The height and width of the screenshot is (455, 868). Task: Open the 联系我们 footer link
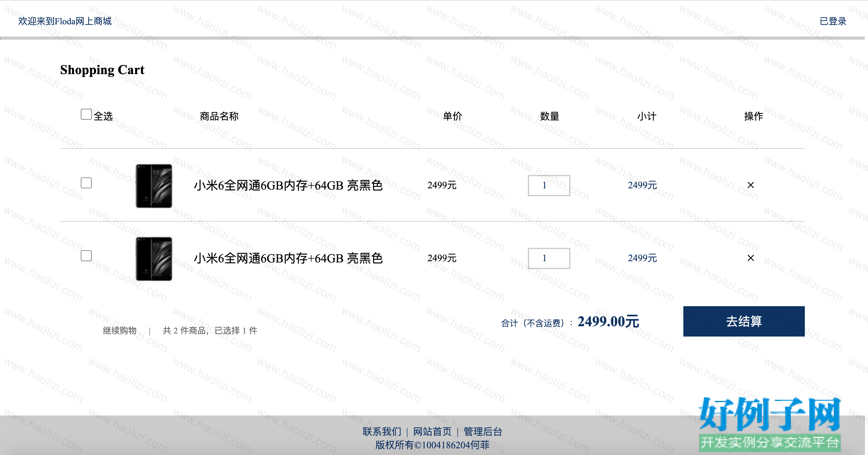[382, 432]
